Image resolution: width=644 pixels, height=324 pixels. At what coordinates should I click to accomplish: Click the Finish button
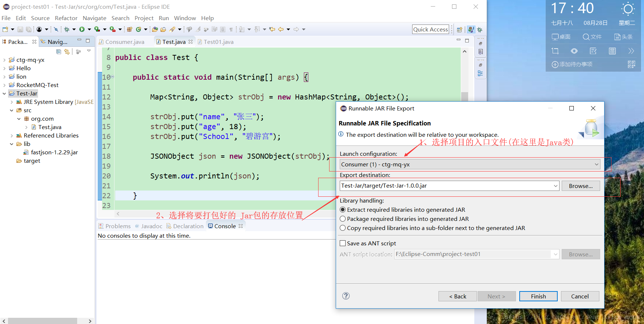pyautogui.click(x=538, y=296)
